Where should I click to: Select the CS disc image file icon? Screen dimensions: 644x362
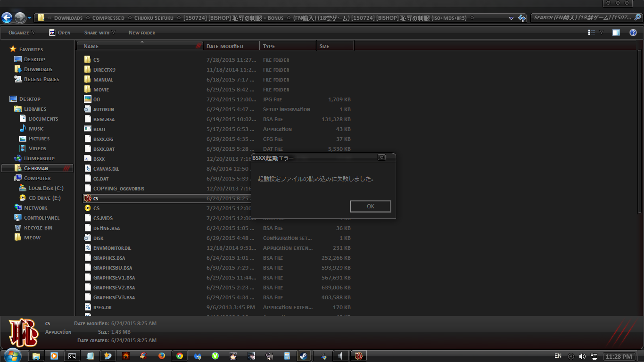(87, 208)
